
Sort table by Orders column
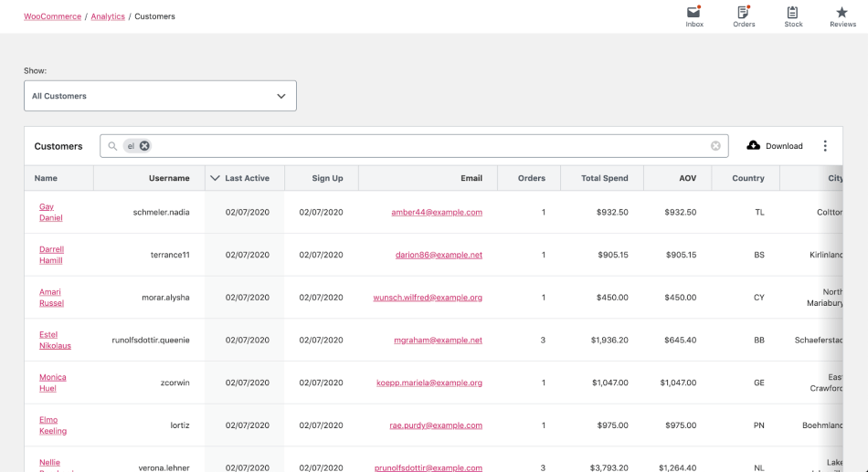click(x=532, y=178)
